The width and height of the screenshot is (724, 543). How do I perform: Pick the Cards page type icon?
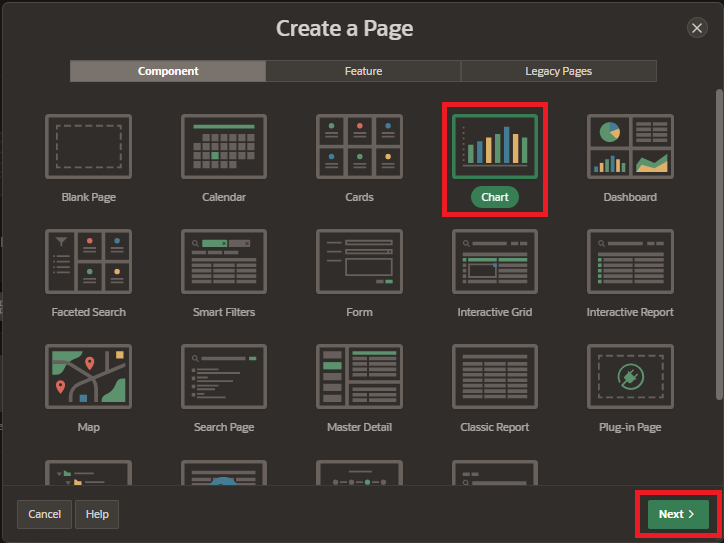pyautogui.click(x=359, y=147)
